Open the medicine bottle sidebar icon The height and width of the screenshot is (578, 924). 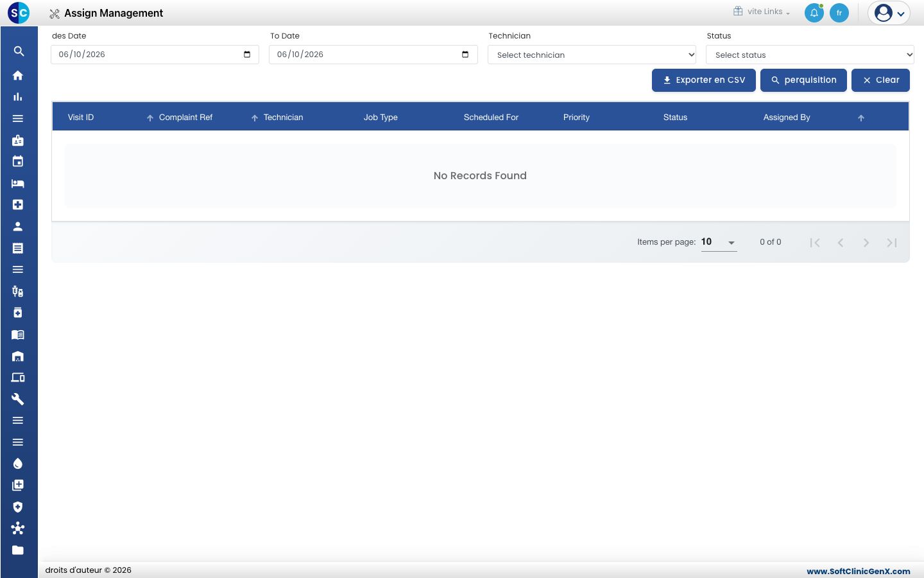coord(18,313)
